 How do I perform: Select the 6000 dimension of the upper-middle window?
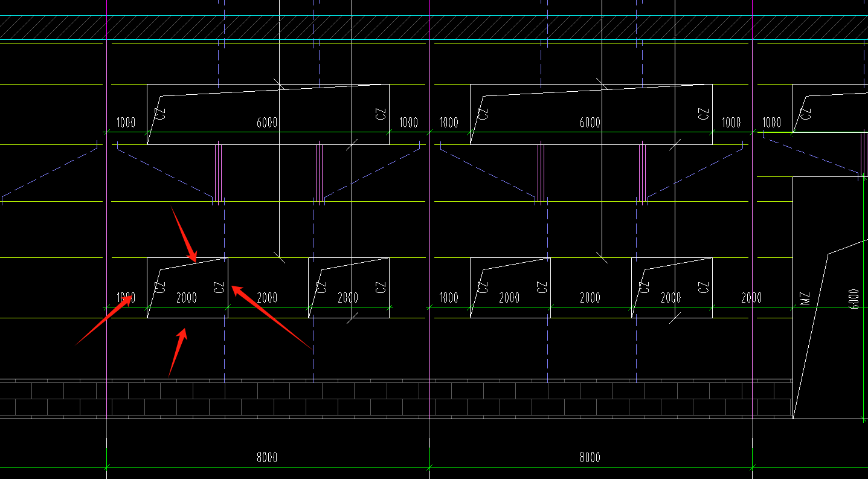pos(590,123)
